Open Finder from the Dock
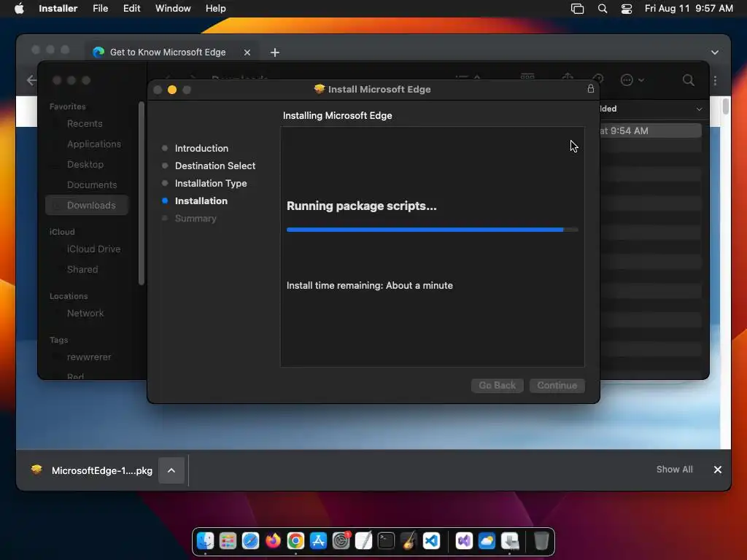Image resolution: width=747 pixels, height=560 pixels. point(205,541)
